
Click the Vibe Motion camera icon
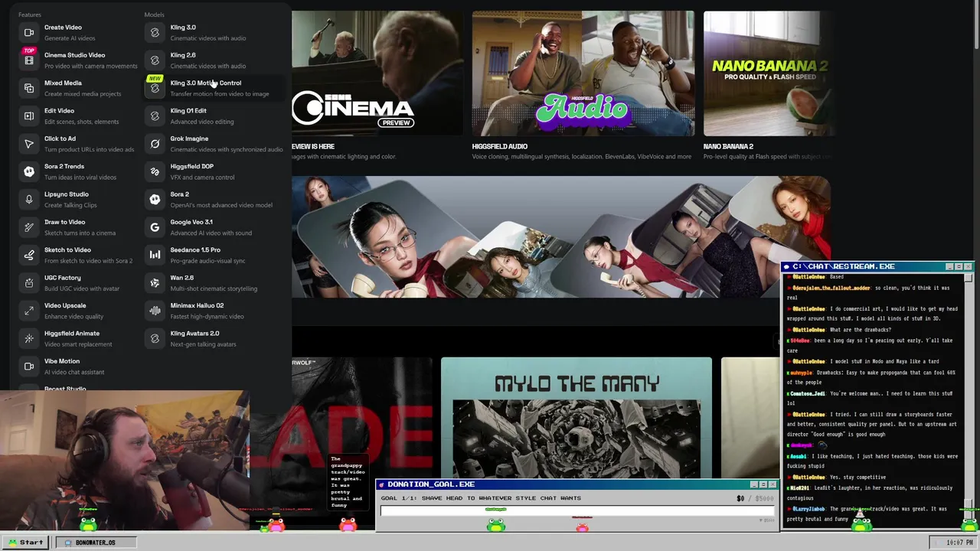pos(29,366)
